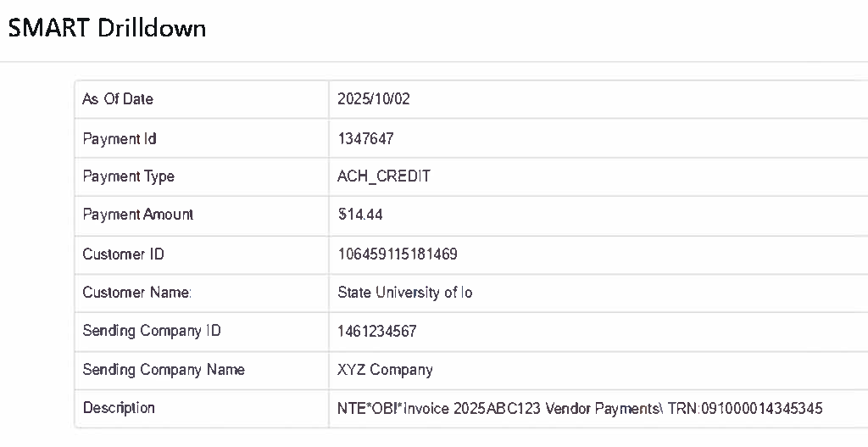Click the As Of Date label
The height and width of the screenshot is (447, 868).
(x=118, y=99)
